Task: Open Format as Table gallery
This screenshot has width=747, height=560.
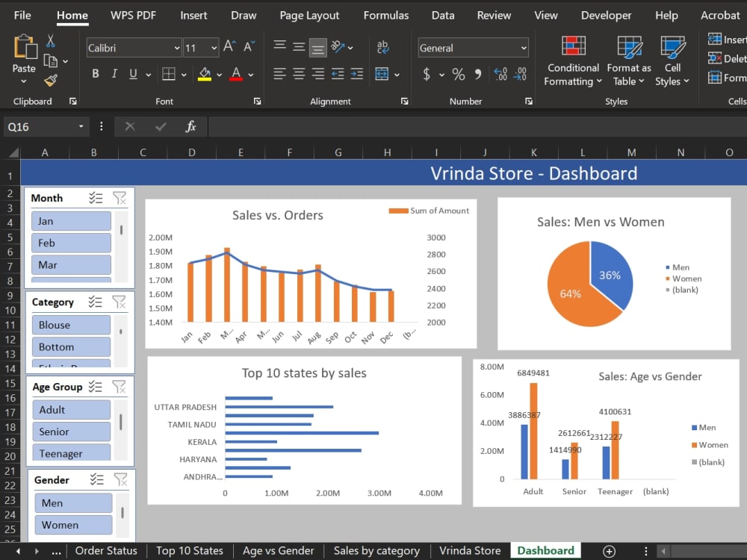Action: (x=628, y=61)
